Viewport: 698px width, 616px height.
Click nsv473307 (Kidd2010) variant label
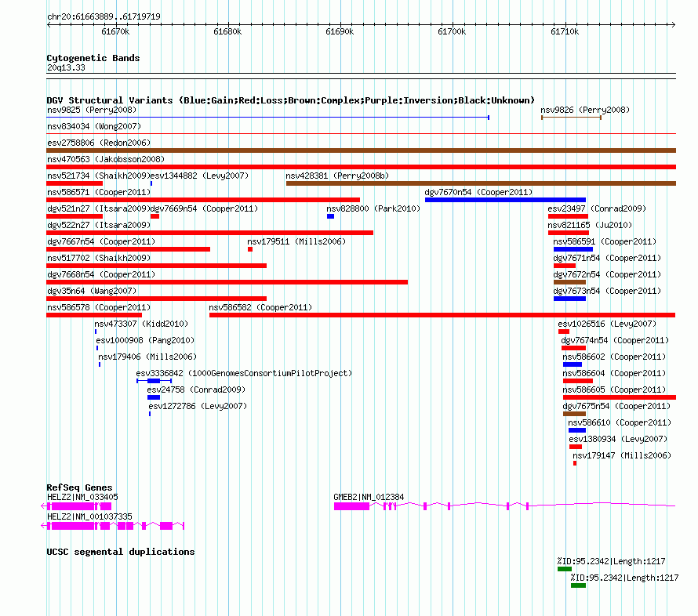[141, 324]
